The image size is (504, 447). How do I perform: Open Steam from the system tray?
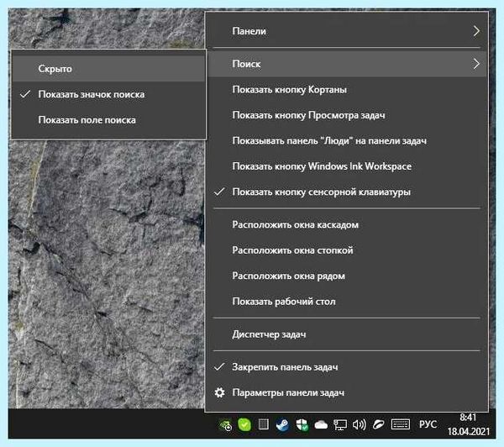[282, 425]
